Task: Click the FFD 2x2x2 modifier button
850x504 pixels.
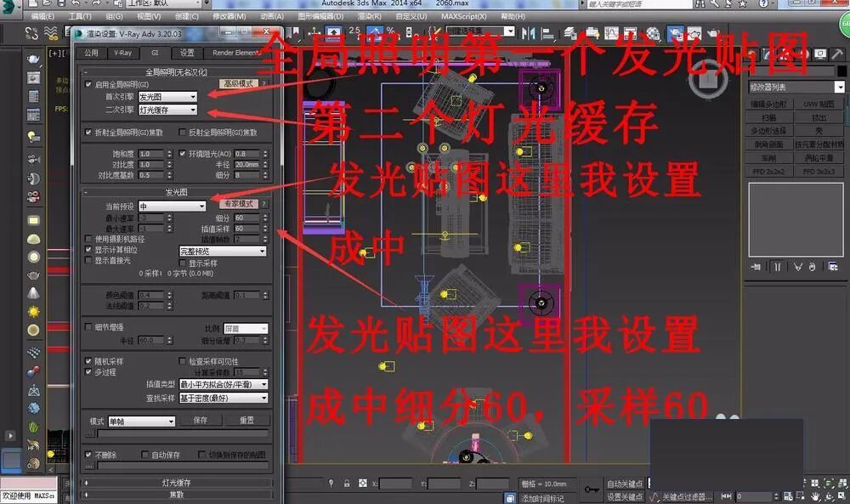Action: (x=768, y=171)
